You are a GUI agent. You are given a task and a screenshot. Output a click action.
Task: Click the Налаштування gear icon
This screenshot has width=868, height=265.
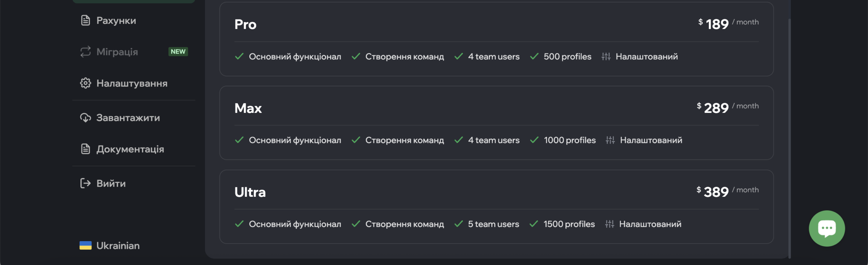(x=85, y=83)
